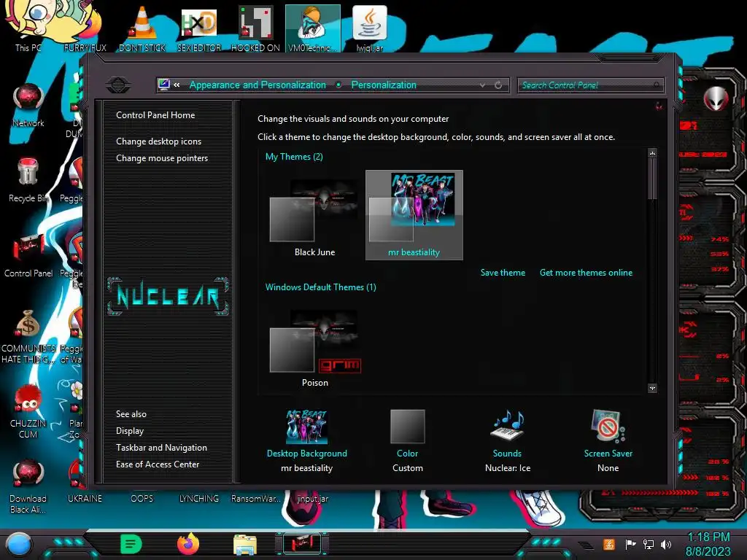The image size is (747, 560).
Task: Open Taskbar and Navigation link
Action: click(x=161, y=448)
